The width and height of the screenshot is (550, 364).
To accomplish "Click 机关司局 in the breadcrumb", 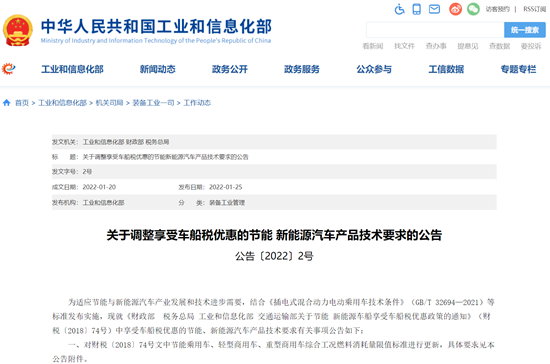I will coord(109,103).
